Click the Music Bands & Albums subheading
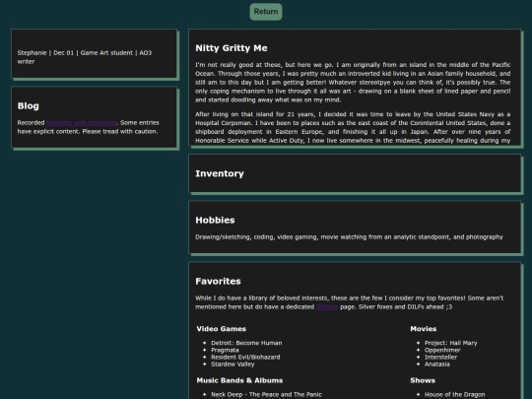This screenshot has width=532, height=399. pos(239,380)
